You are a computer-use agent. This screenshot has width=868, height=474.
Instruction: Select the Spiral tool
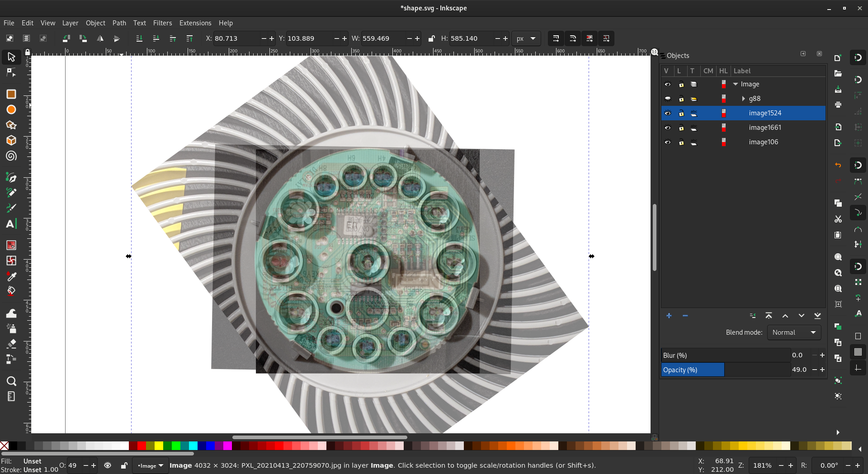coord(11,156)
